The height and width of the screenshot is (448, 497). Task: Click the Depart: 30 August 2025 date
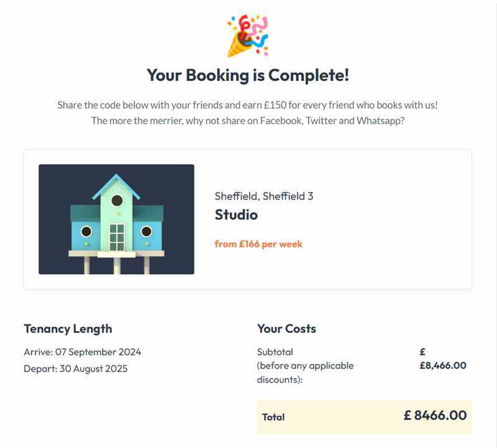pos(75,368)
